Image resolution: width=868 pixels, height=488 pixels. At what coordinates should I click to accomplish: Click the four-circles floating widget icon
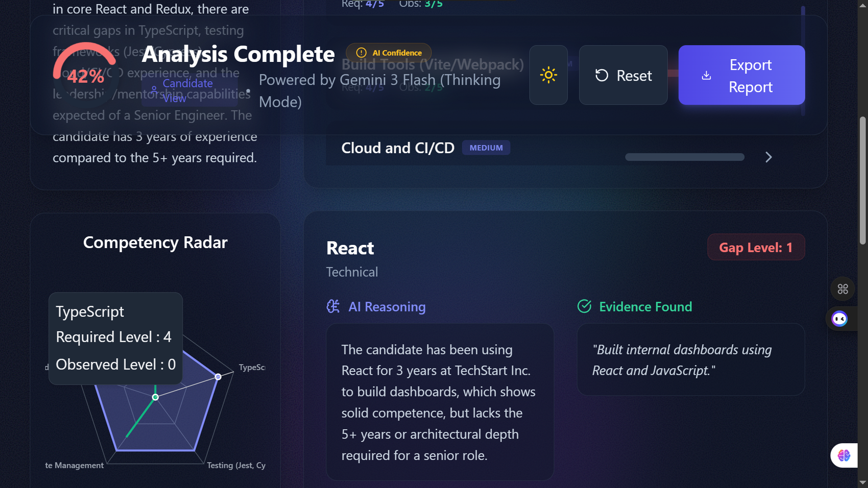843,289
